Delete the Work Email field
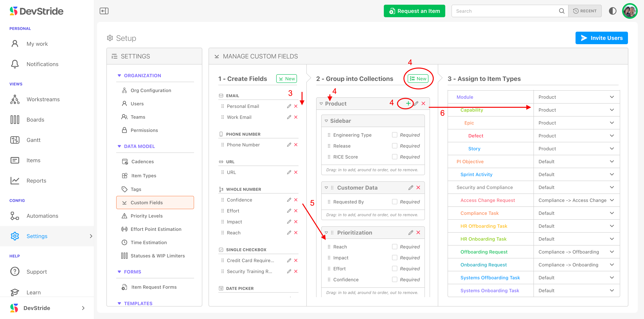Viewport: 644px width, 319px height. tap(296, 117)
